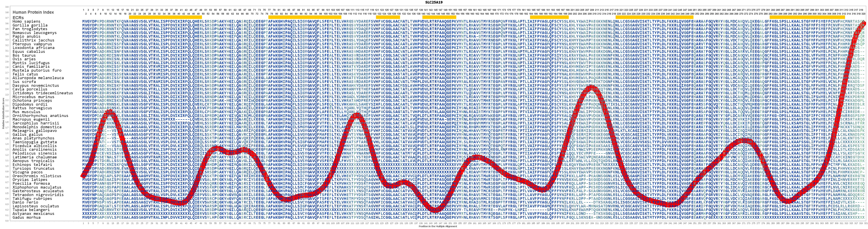Image resolution: width=868 pixels, height=229 pixels.
Task: Click the Ailuropoda melanoleuca species label
Action: click(x=38, y=78)
